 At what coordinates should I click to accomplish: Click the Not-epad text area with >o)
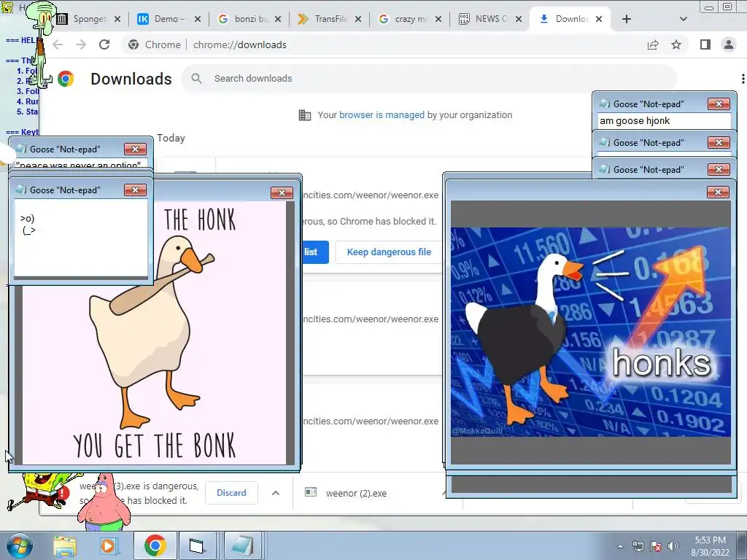click(x=81, y=238)
